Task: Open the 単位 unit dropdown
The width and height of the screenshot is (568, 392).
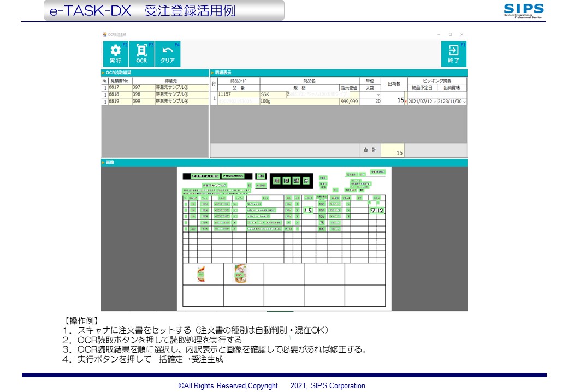Action: pyautogui.click(x=378, y=94)
